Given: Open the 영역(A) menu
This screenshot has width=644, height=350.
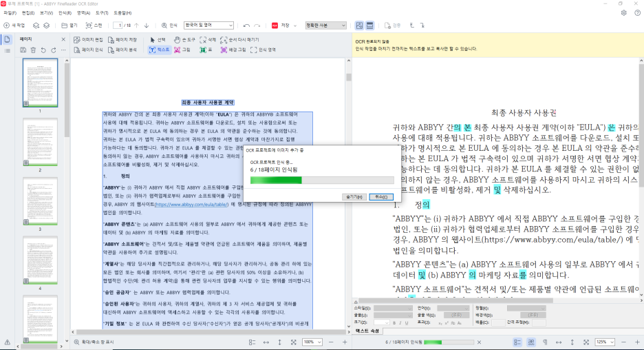Looking at the screenshot, I should click(x=83, y=13).
